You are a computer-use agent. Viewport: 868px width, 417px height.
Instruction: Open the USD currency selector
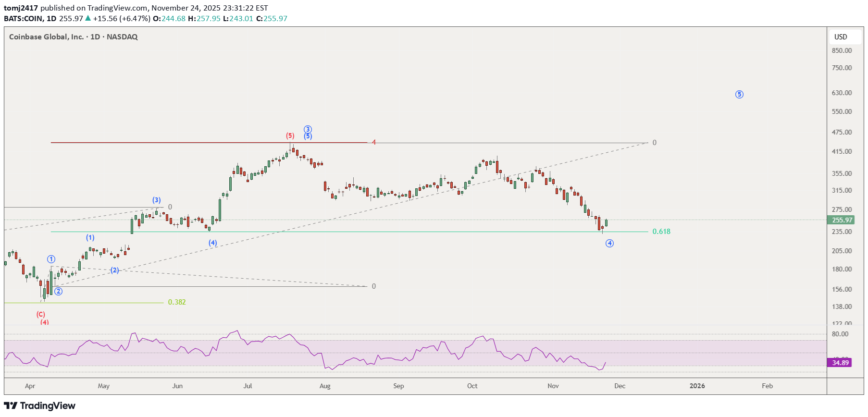coord(841,37)
